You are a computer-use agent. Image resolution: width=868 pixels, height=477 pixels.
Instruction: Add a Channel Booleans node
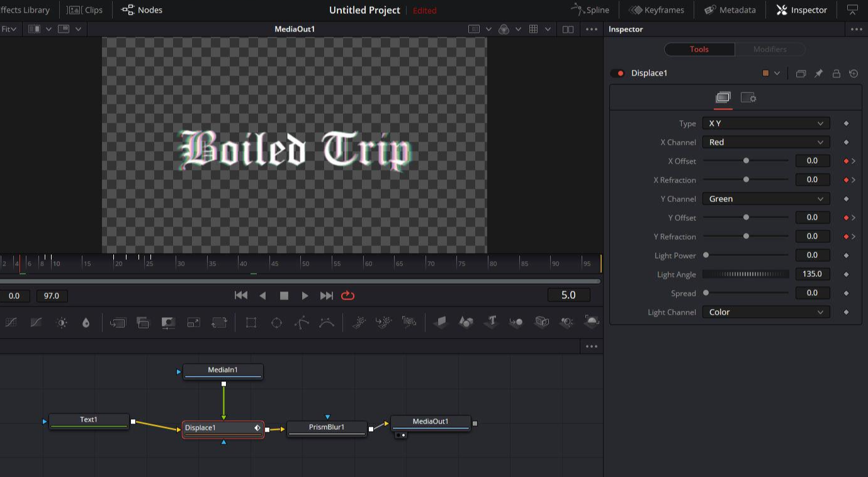point(143,322)
